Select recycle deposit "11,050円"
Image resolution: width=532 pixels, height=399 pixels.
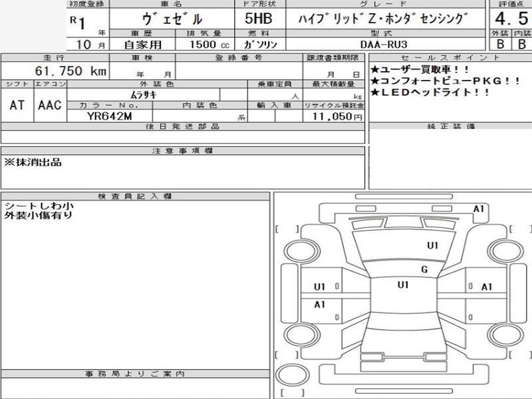[x=337, y=116]
